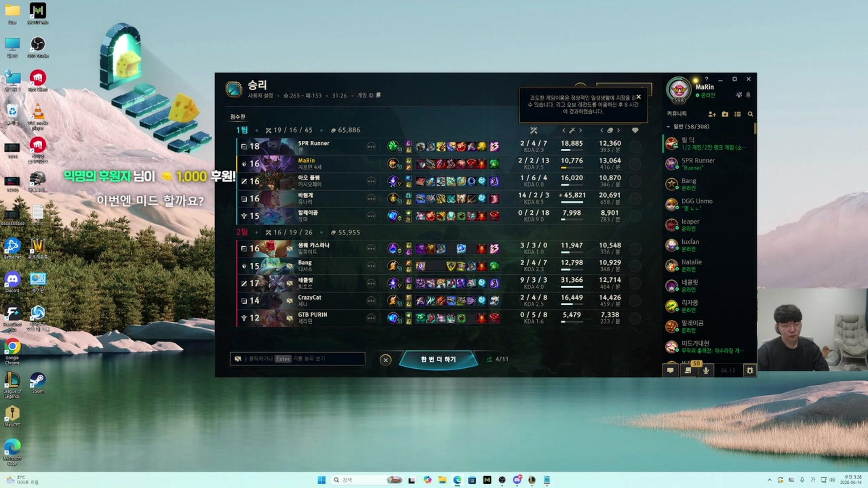Click the taskbar search box
The image size is (868, 488).
[367, 480]
